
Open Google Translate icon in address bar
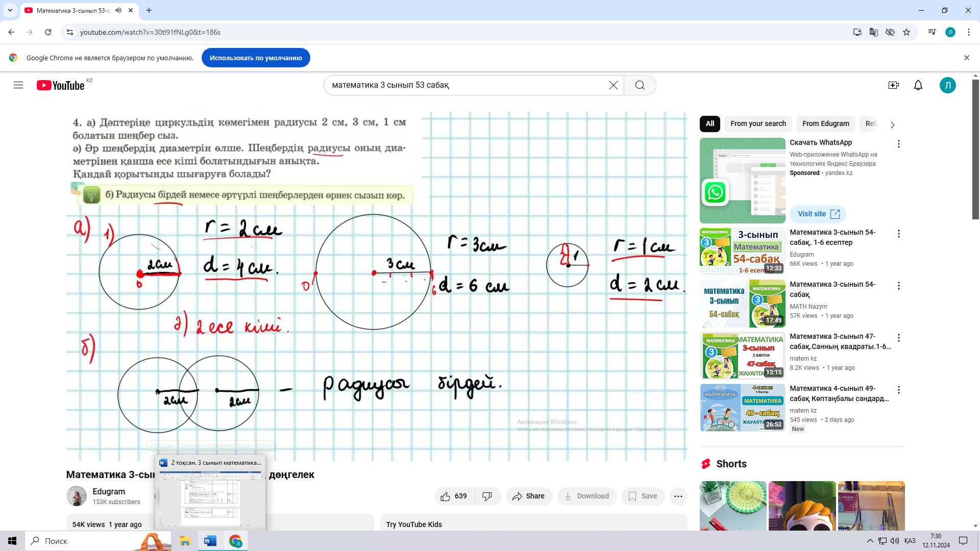pos(874,32)
